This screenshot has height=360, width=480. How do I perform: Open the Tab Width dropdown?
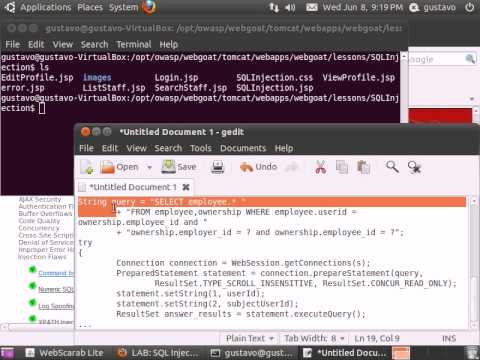pos(314,338)
